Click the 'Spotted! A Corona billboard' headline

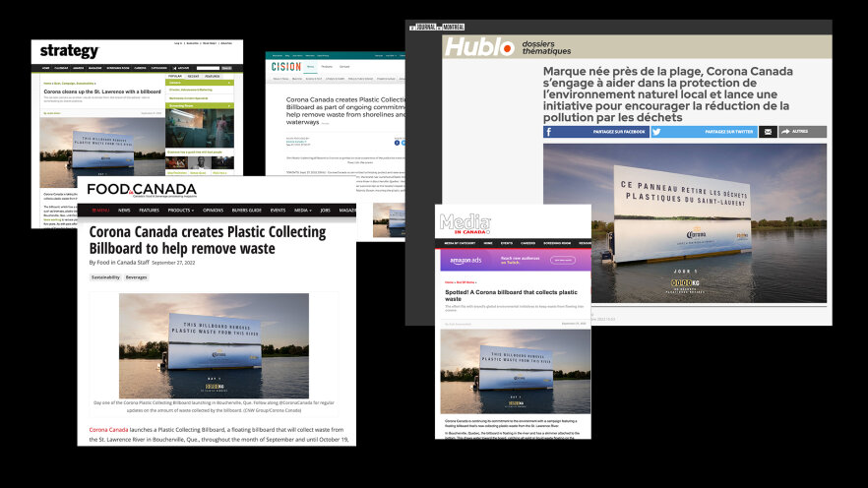click(x=511, y=295)
